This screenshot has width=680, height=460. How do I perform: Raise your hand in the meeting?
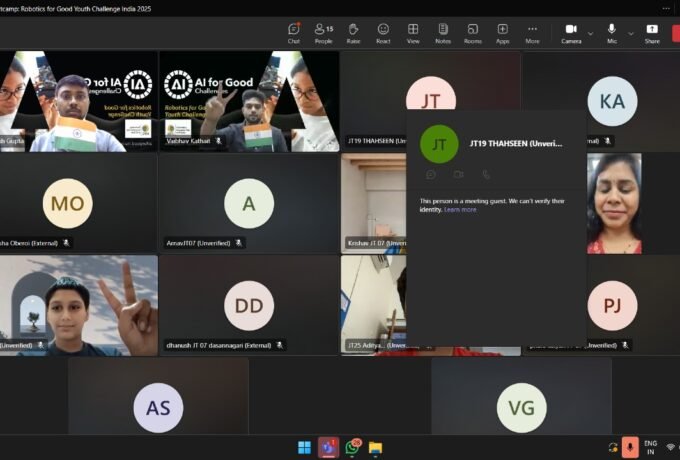click(353, 33)
